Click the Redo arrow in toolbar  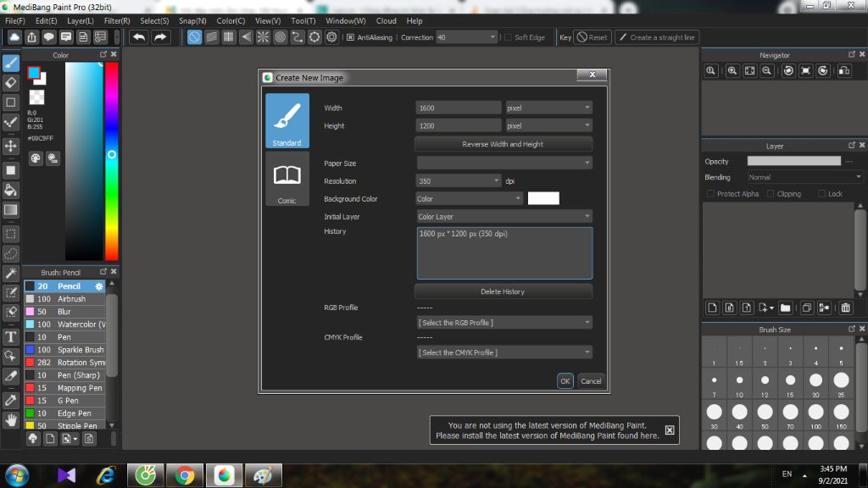(160, 37)
